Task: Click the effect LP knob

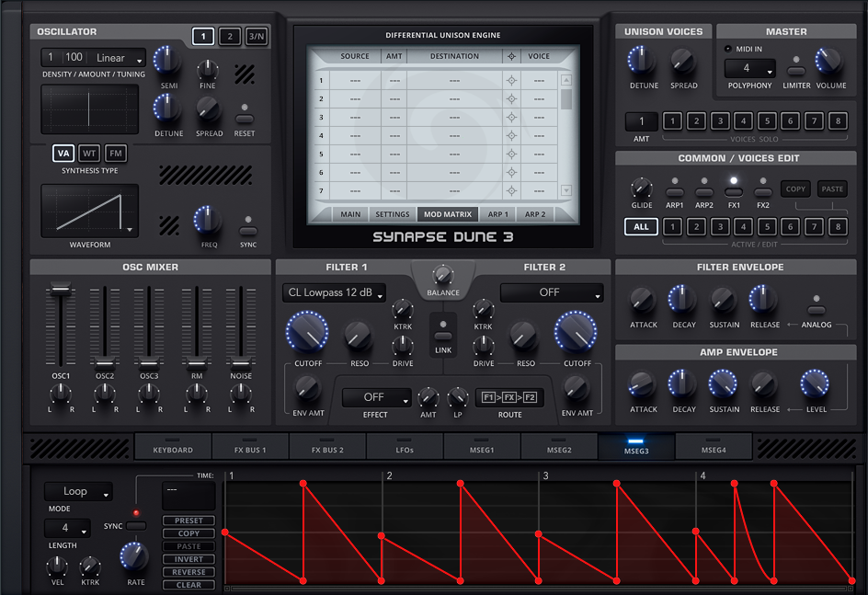Action: 457,398
